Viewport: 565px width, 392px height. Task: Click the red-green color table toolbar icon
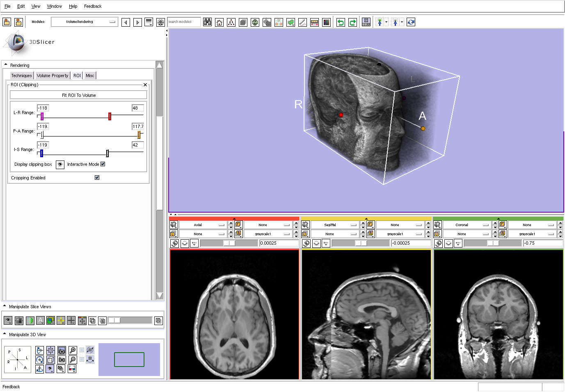(326, 22)
